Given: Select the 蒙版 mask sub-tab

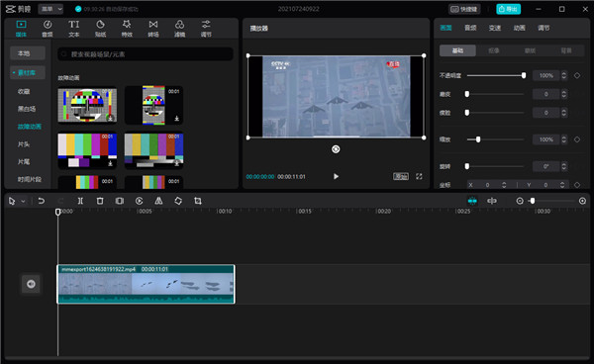Looking at the screenshot, I should click(x=530, y=50).
